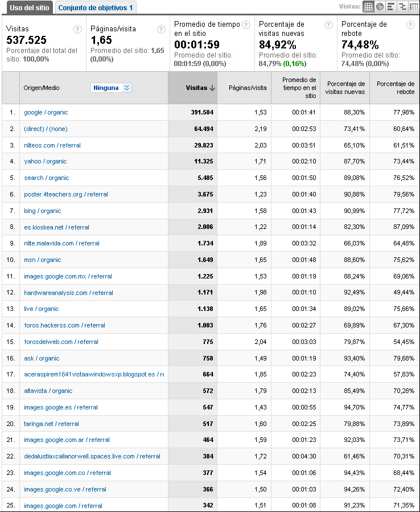
Task: Switch to comparison view icon
Action: [x=402, y=6]
